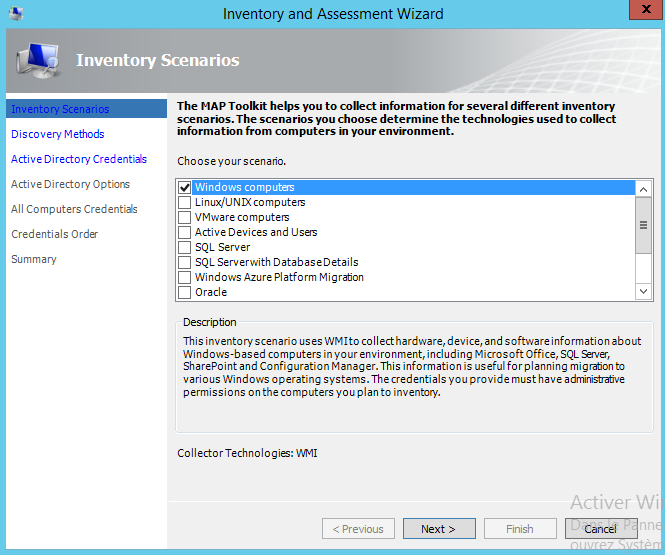Tick SQL Server with Database Details
Image resolution: width=665 pixels, height=555 pixels.
pos(184,262)
